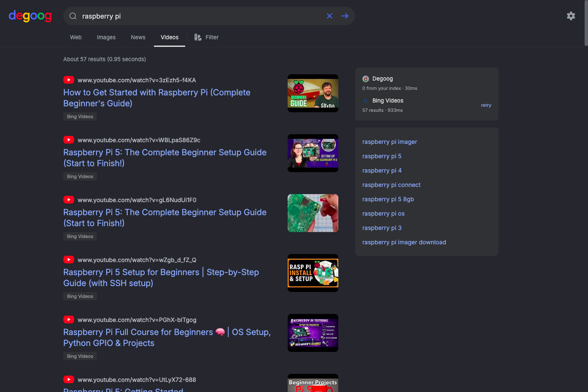Open the Web tab
The height and width of the screenshot is (392, 588).
tap(76, 37)
